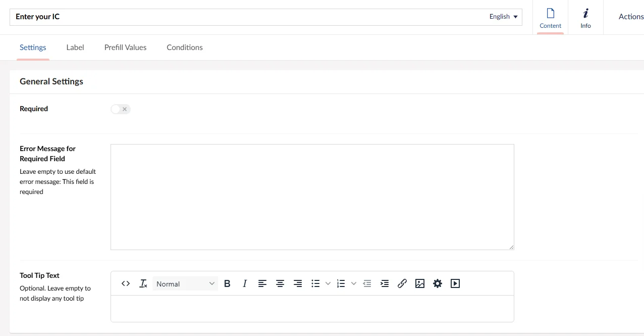Switch to the Prefill Values tab
The width and height of the screenshot is (644, 336).
tap(125, 47)
